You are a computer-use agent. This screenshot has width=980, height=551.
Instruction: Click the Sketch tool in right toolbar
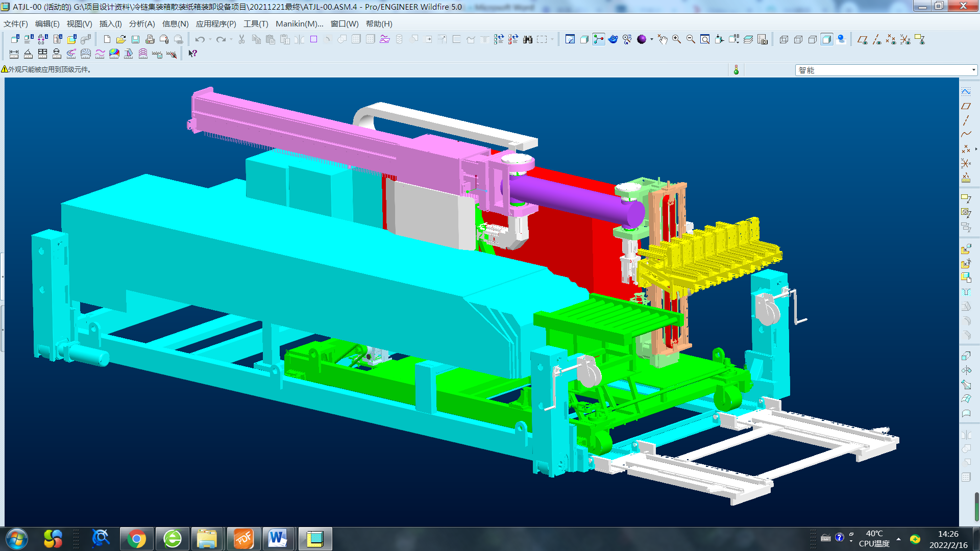(966, 92)
